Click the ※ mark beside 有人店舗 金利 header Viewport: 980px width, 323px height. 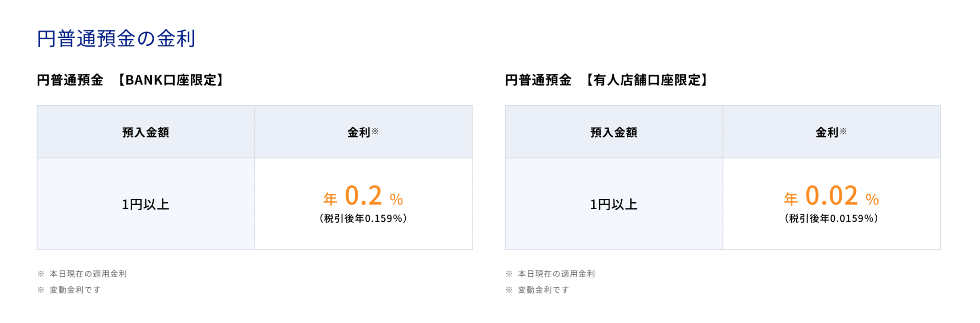pyautogui.click(x=843, y=131)
